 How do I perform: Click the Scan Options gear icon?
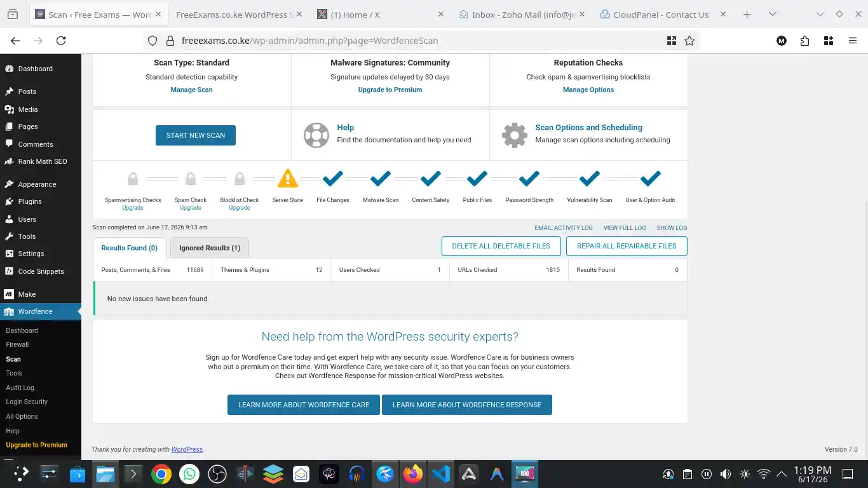(515, 135)
